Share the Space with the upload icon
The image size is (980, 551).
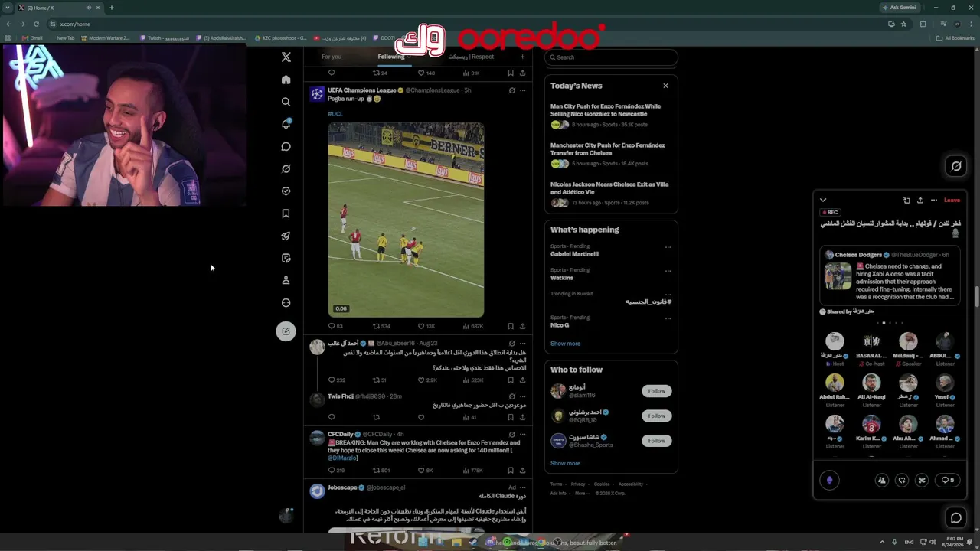click(920, 201)
